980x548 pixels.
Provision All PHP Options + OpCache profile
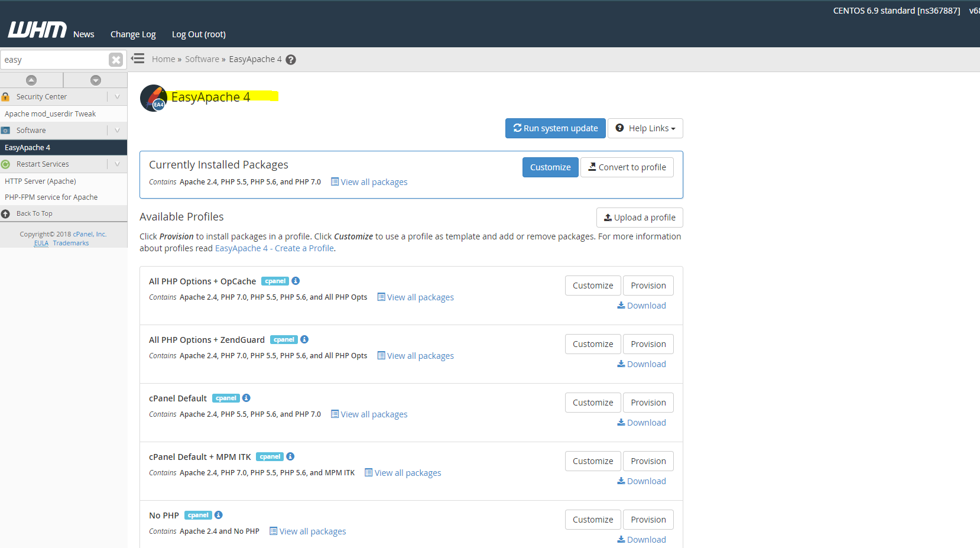tap(648, 286)
